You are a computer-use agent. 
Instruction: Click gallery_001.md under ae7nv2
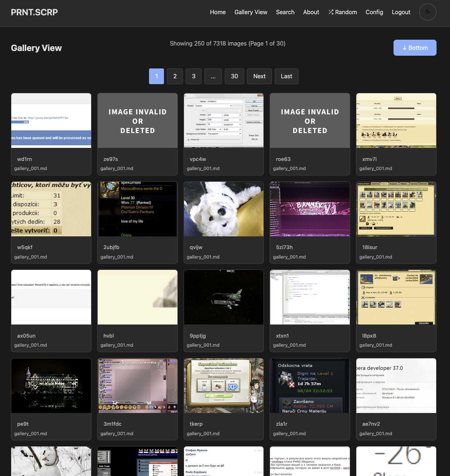pos(376,433)
